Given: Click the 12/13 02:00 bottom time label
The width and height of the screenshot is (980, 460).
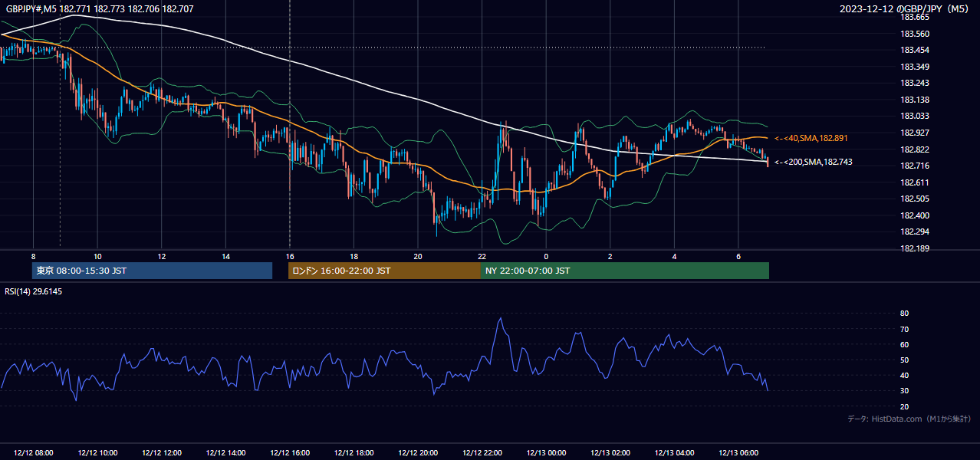Looking at the screenshot, I should [610, 453].
